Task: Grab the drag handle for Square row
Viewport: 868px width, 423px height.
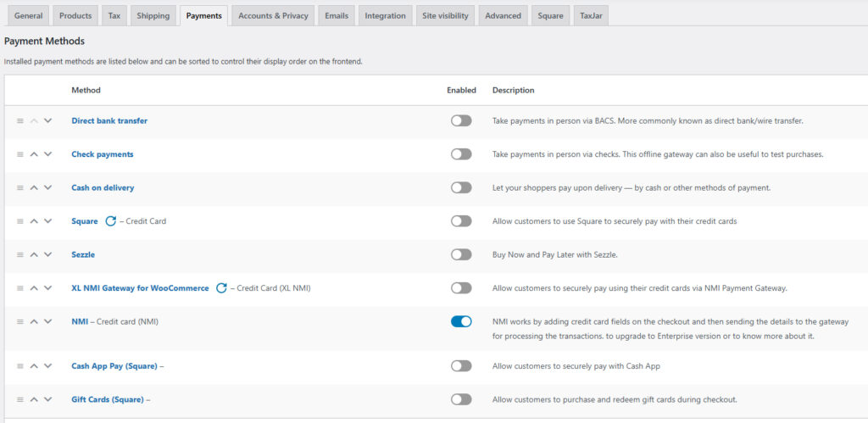Action: pyautogui.click(x=20, y=221)
